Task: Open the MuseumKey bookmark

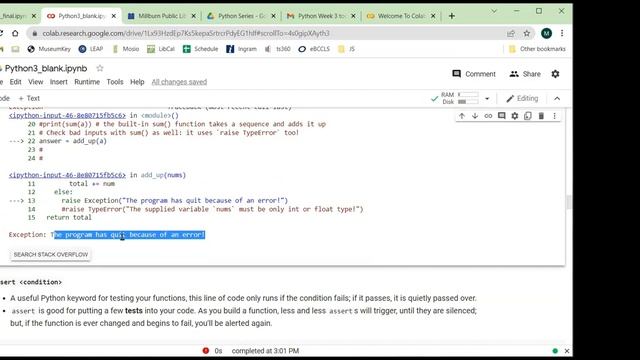Action: [x=49, y=49]
